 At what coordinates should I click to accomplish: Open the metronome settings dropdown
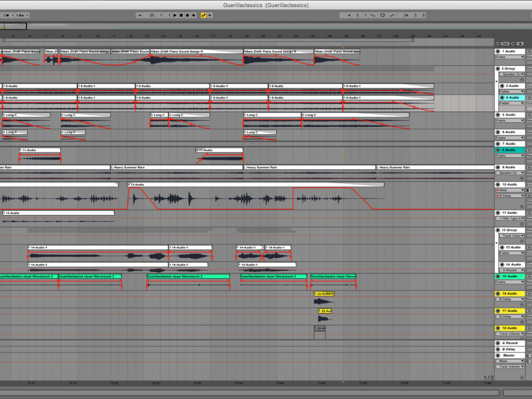(x=12, y=15)
